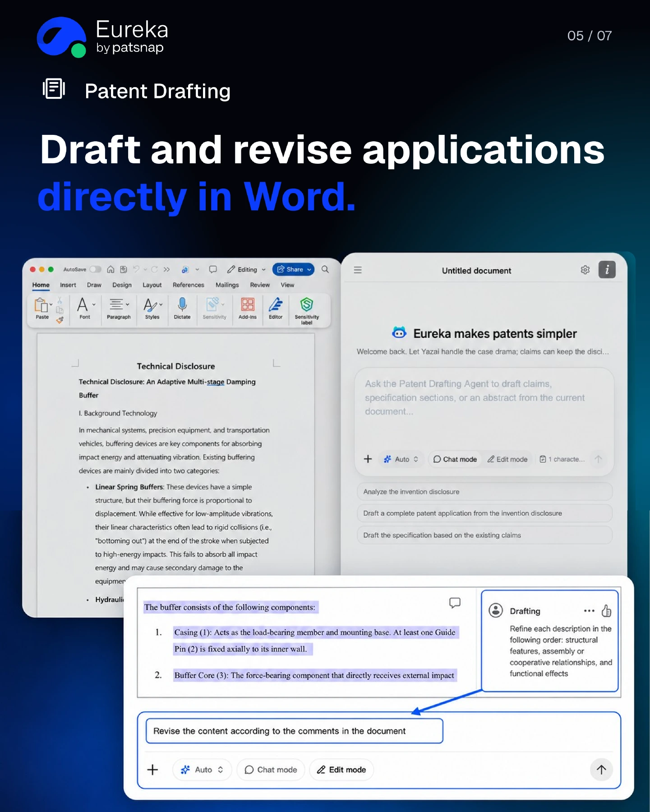The image size is (650, 812).
Task: Open the three-dot menu on the Drafting comment
Action: [589, 611]
